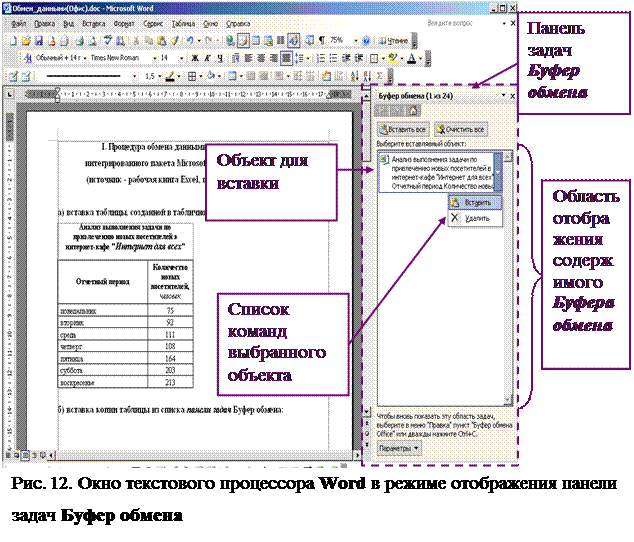The image size is (634, 542).
Task: Toggle Justify alignment button
Action: [x=286, y=58]
